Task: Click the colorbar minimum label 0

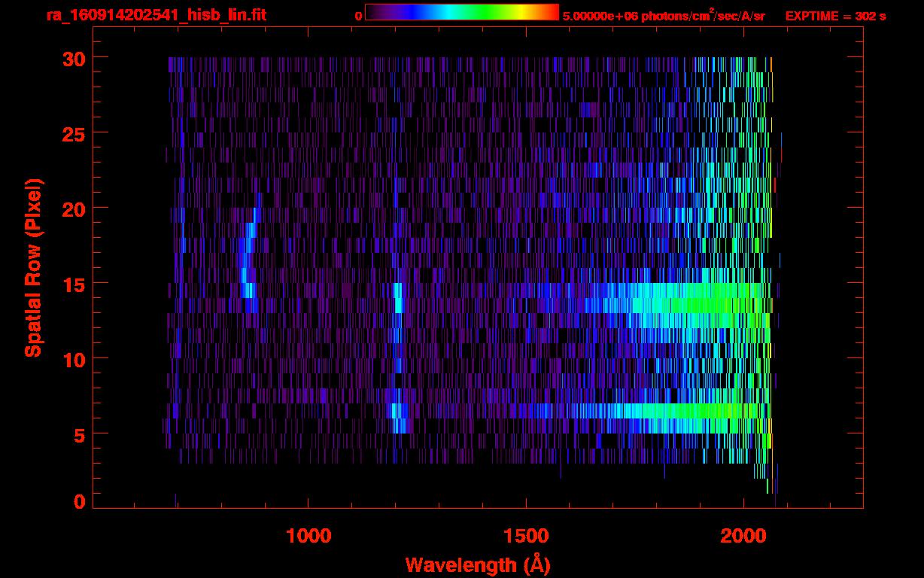Action: click(358, 17)
